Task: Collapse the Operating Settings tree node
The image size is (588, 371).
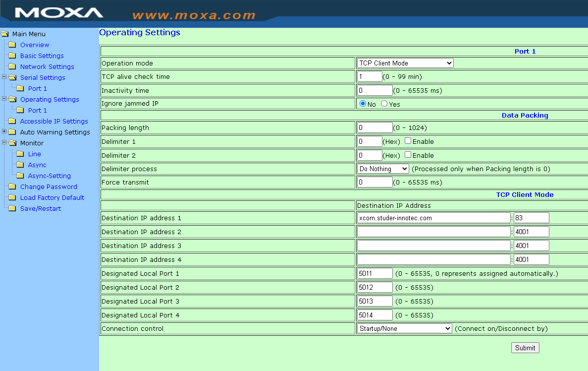Action: tap(4, 99)
